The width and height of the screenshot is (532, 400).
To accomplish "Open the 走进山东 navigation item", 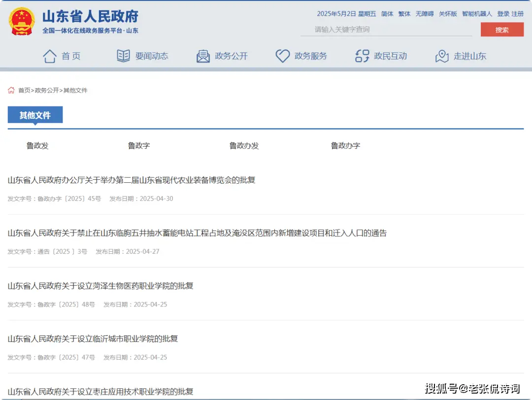I will point(470,56).
